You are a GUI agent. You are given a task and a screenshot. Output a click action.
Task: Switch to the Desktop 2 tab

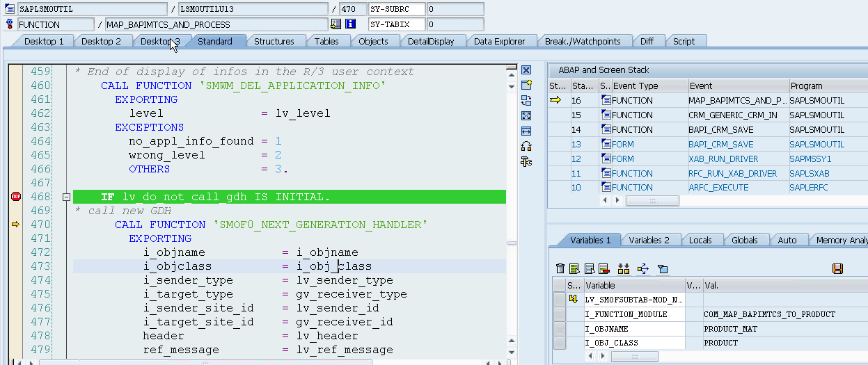tap(101, 41)
